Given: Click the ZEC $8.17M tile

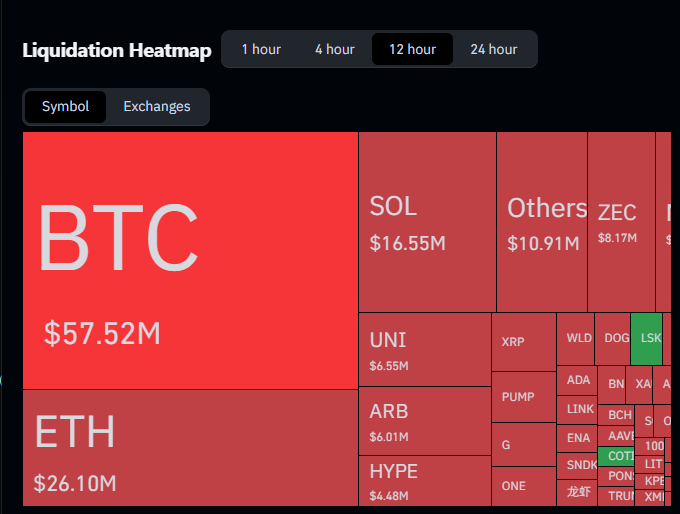Looking at the screenshot, I should click(621, 222).
